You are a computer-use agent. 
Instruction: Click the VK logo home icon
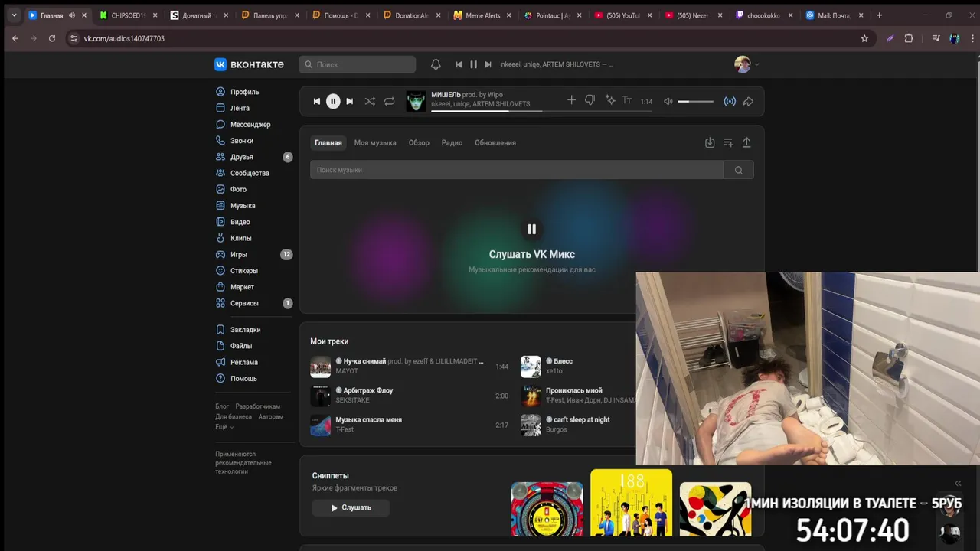[x=220, y=64]
